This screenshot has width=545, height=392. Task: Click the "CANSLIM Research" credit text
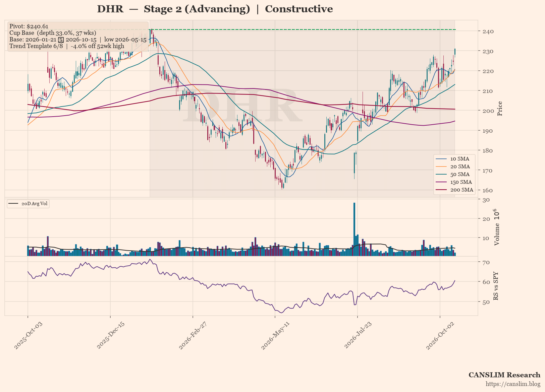pos(504,375)
